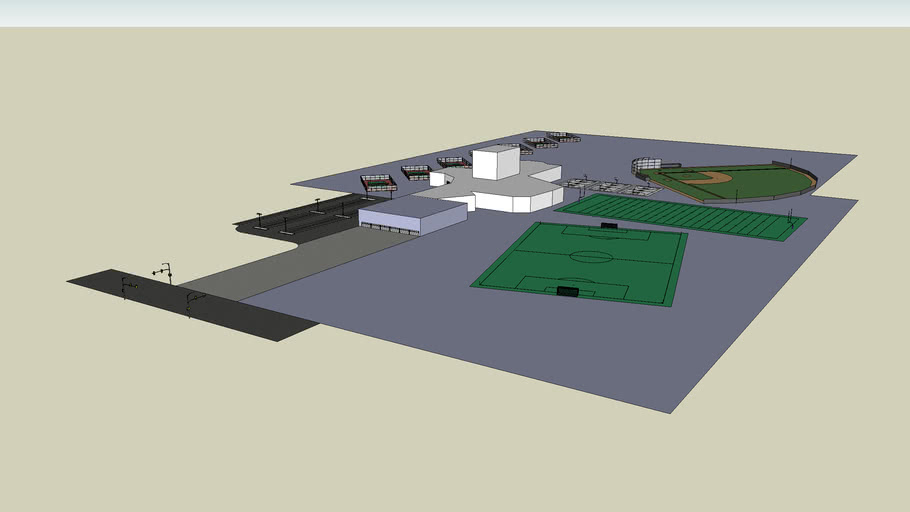Click the striped football field
This screenshot has height=512, width=910.
click(x=680, y=216)
